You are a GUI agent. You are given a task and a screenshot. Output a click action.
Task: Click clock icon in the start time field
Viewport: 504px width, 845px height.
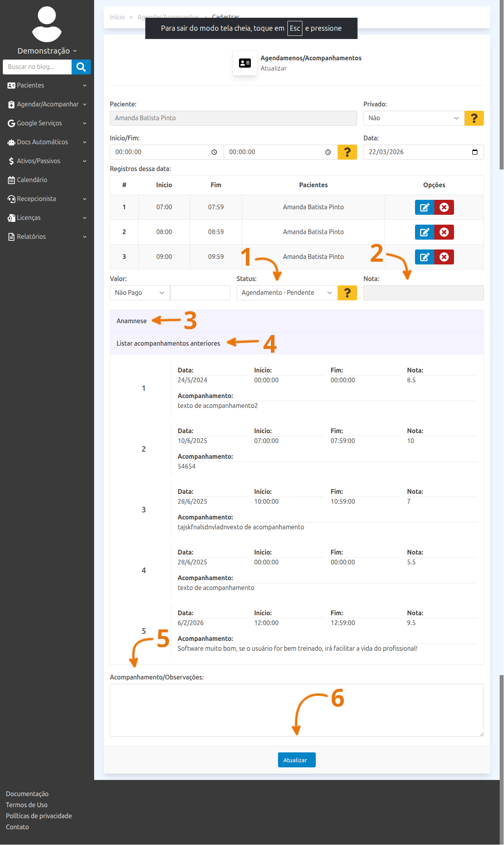[214, 152]
